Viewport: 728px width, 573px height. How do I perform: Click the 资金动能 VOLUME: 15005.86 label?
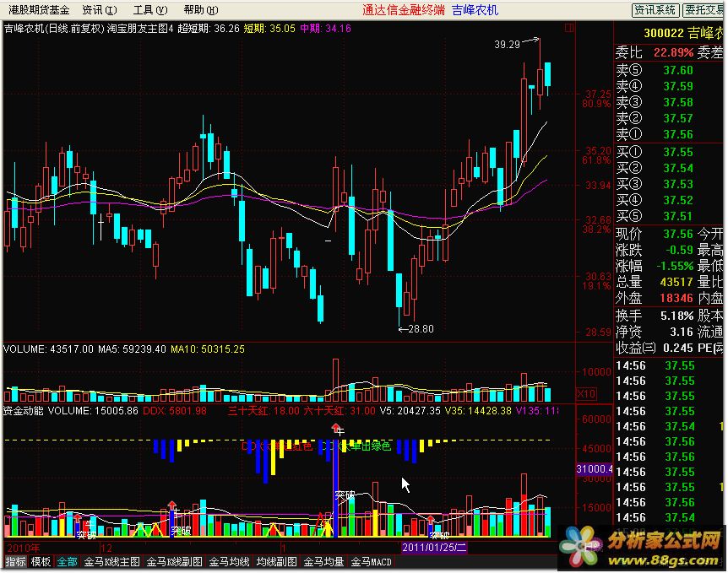coord(71,411)
